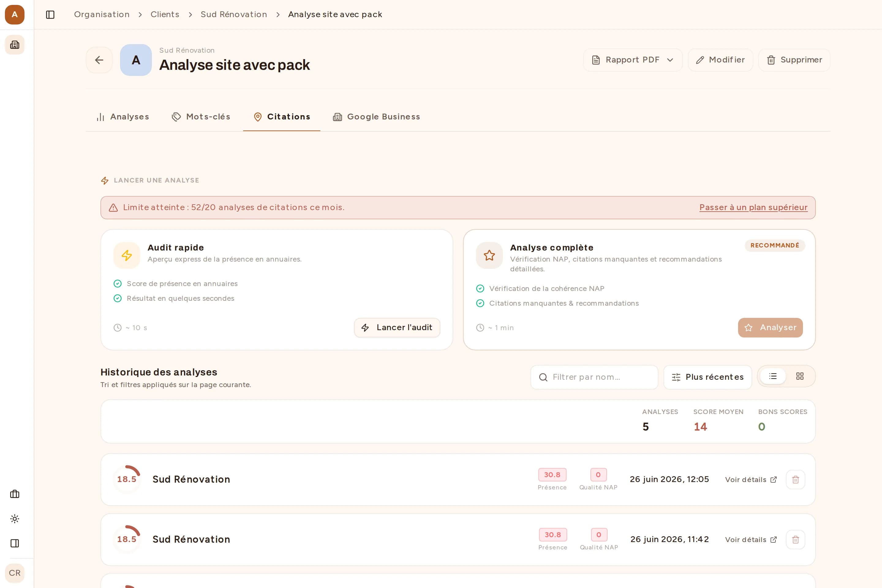
Task: Switch to list view
Action: tap(773, 376)
